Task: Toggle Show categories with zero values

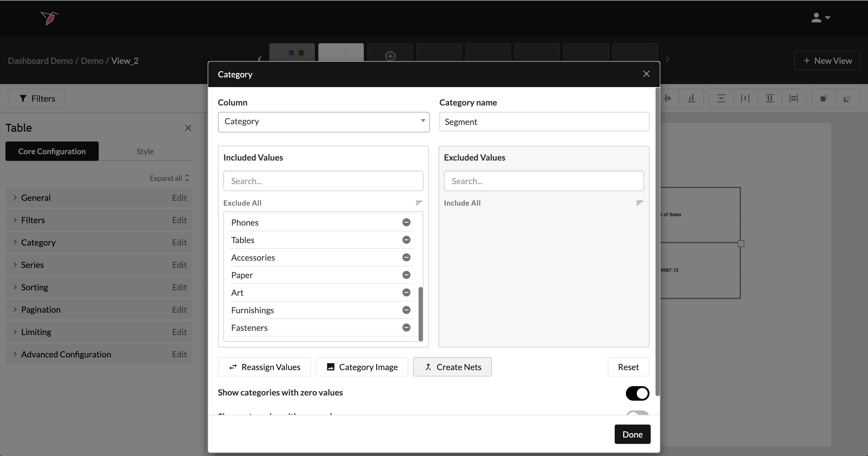Action: tap(637, 393)
